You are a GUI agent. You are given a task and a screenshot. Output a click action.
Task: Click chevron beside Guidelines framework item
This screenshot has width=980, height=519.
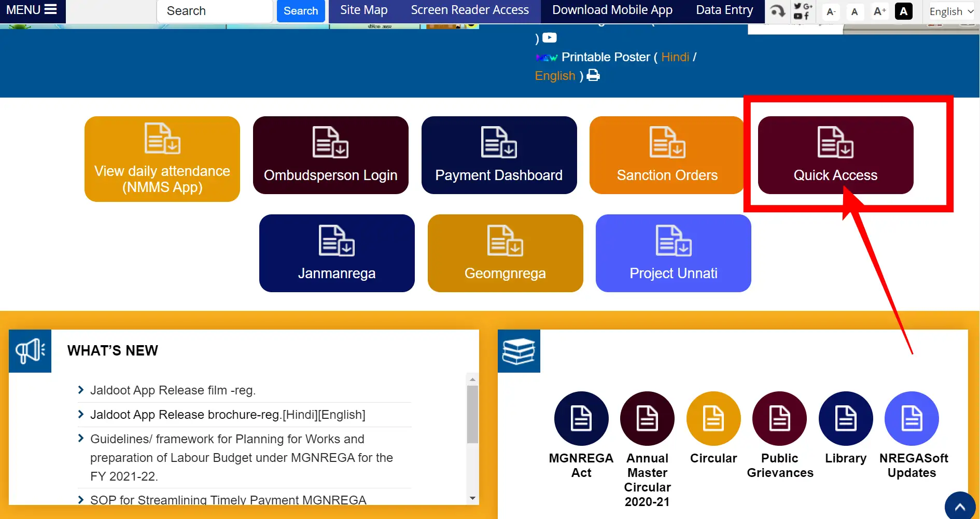pyautogui.click(x=81, y=439)
